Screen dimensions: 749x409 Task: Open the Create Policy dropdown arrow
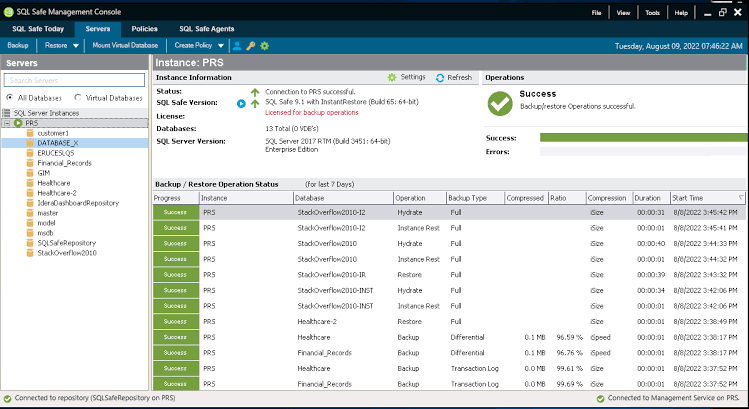(x=221, y=46)
